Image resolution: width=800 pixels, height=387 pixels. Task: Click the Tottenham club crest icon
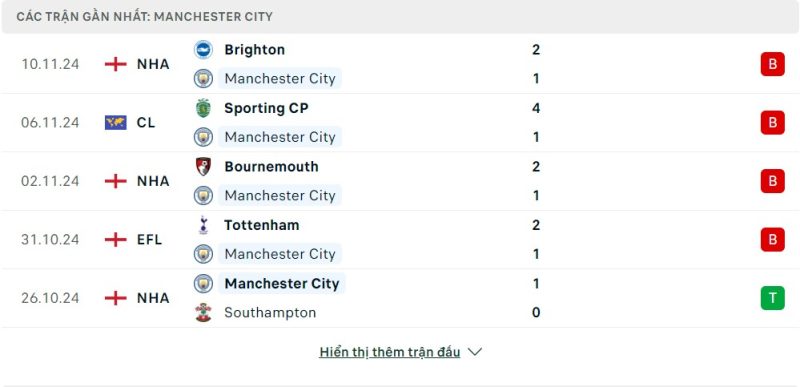point(203,225)
